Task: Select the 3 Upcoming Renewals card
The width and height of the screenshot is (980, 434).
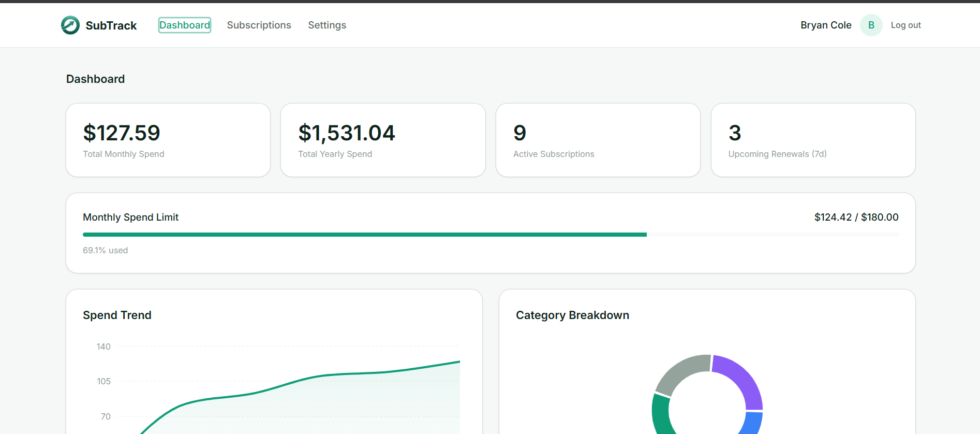Action: pyautogui.click(x=813, y=140)
